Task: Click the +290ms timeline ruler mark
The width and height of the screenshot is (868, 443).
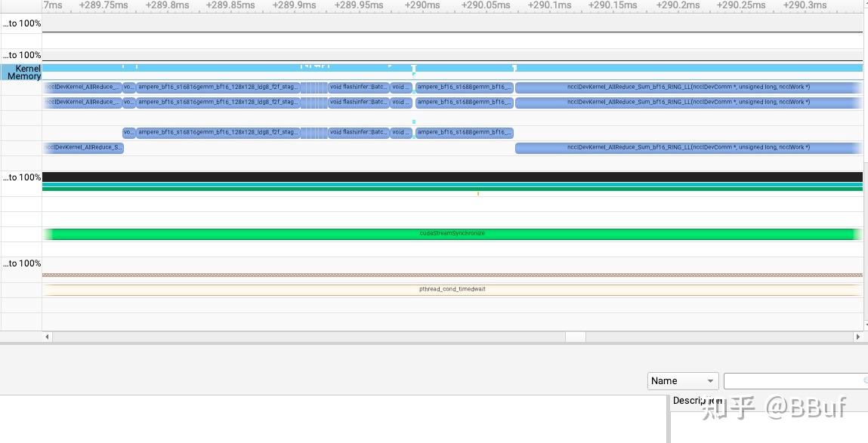Action: tap(422, 5)
